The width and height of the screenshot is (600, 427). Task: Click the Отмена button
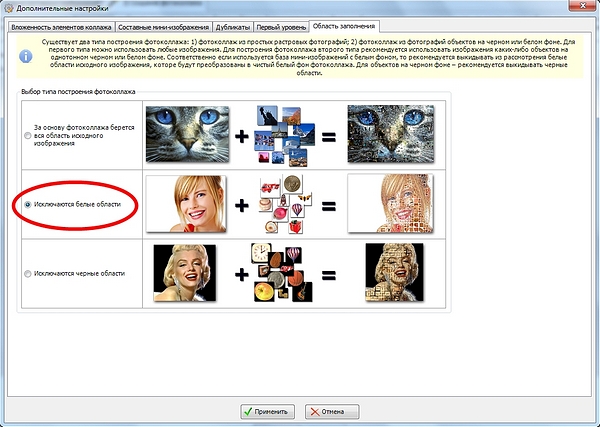tap(332, 412)
